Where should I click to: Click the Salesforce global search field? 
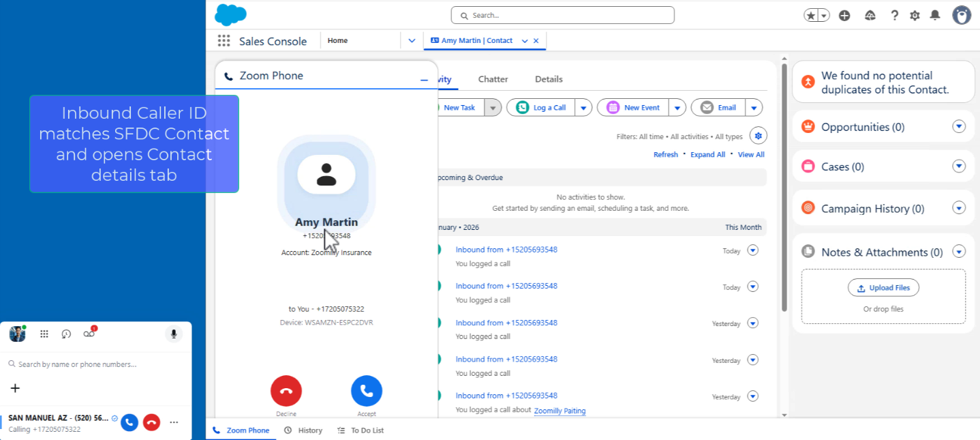(562, 15)
